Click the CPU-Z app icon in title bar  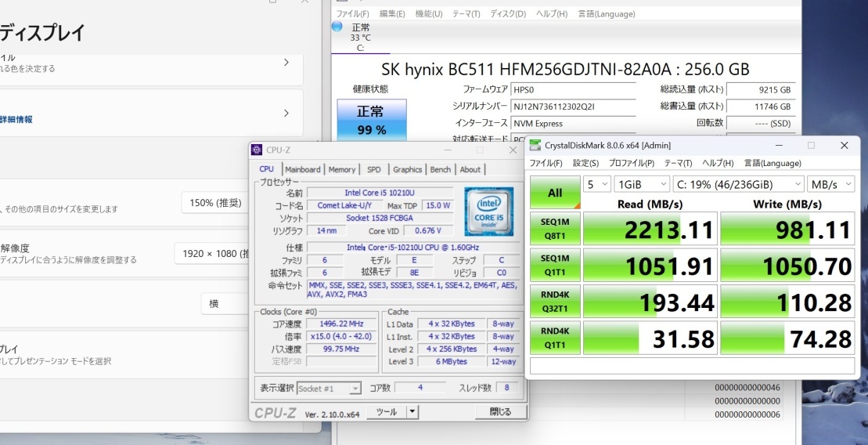[256, 150]
